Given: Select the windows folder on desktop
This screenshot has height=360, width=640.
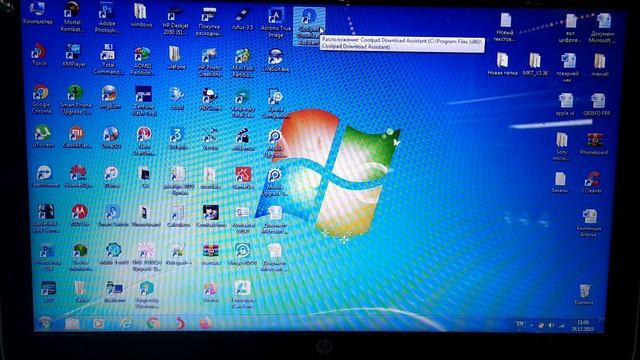Looking at the screenshot, I should [x=141, y=15].
